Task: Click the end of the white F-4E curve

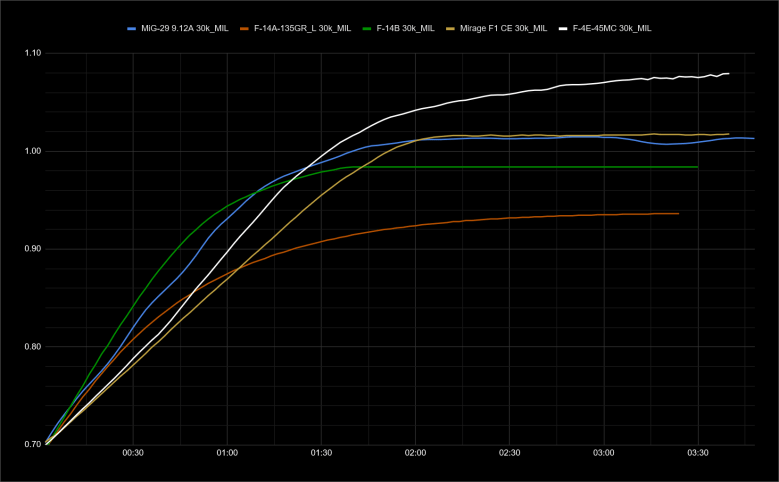Action: click(728, 73)
